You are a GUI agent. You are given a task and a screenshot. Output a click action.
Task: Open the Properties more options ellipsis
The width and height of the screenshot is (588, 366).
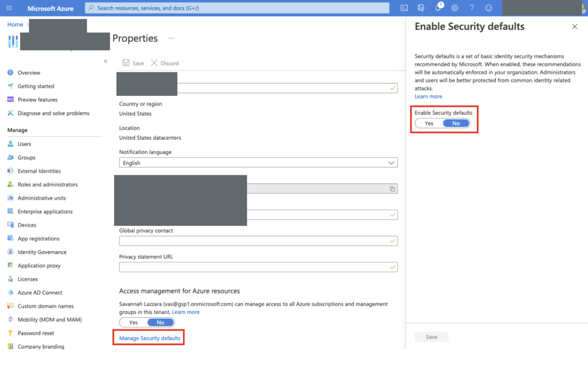coord(171,38)
